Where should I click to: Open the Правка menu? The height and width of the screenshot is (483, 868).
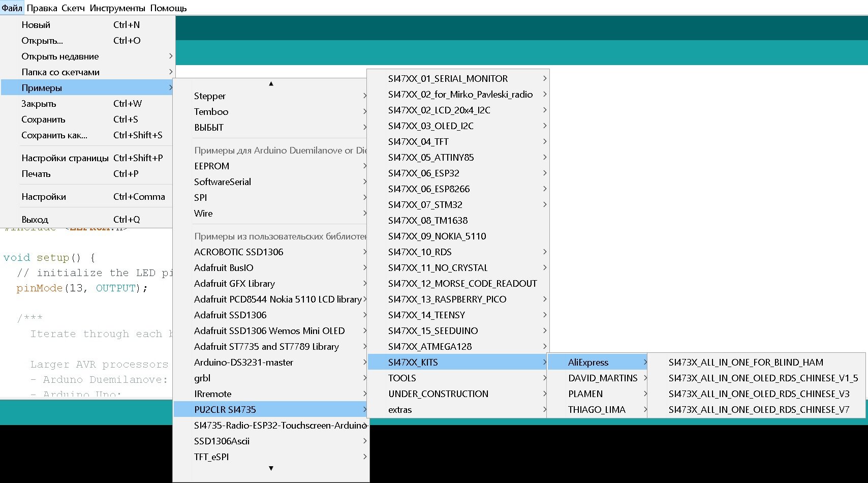click(x=42, y=8)
